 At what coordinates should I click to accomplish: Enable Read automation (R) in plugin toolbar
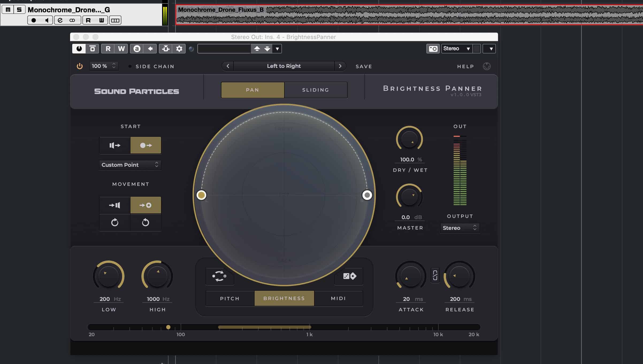(x=108, y=49)
